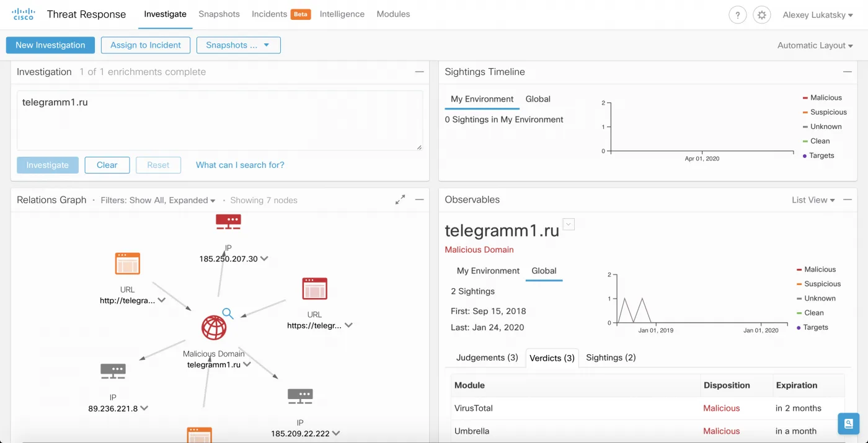This screenshot has height=443, width=868.
Task: Open the 'What can I search for?' link
Action: tap(240, 165)
